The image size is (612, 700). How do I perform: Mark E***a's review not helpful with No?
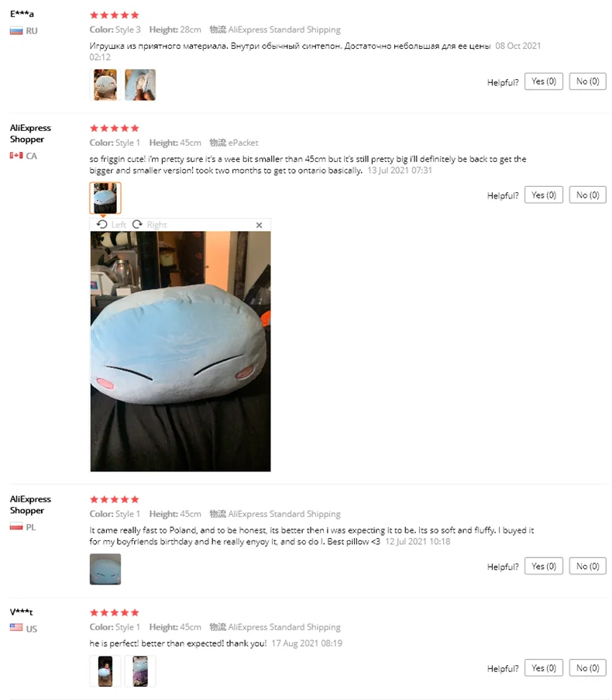click(x=587, y=81)
